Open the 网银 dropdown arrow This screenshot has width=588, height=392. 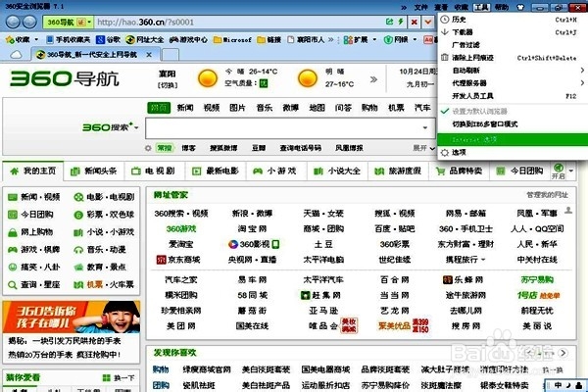point(415,39)
